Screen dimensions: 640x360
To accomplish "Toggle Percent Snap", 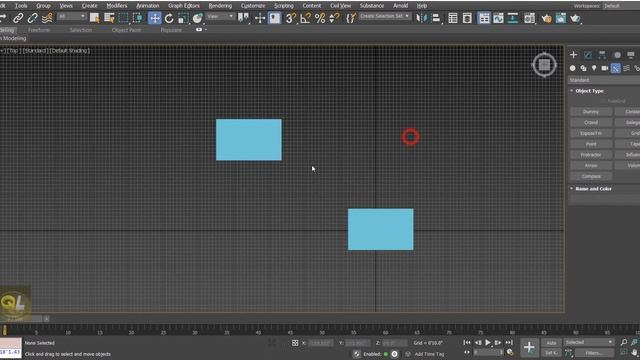I will coord(320,18).
